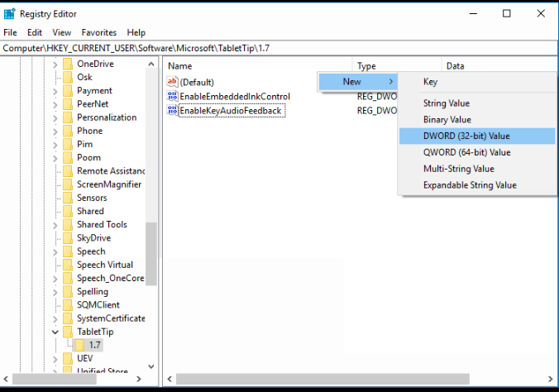Click the (Default) string value icon
The width and height of the screenshot is (559, 392).
172,82
